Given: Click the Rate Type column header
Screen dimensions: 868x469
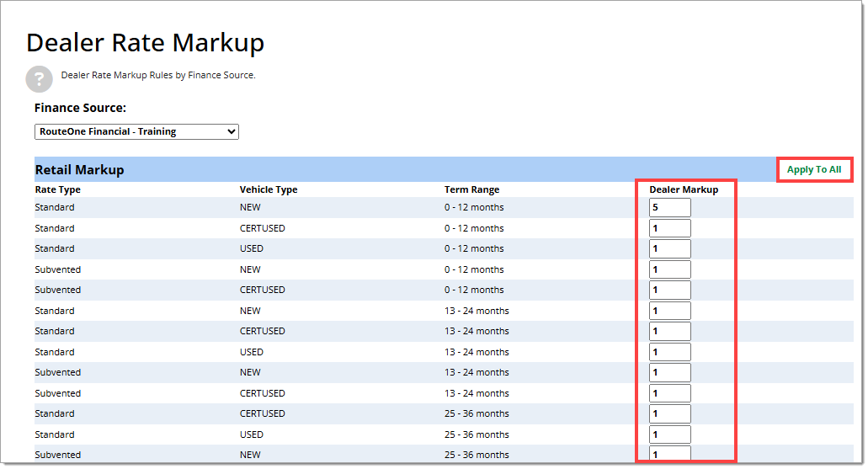Looking at the screenshot, I should click(57, 189).
